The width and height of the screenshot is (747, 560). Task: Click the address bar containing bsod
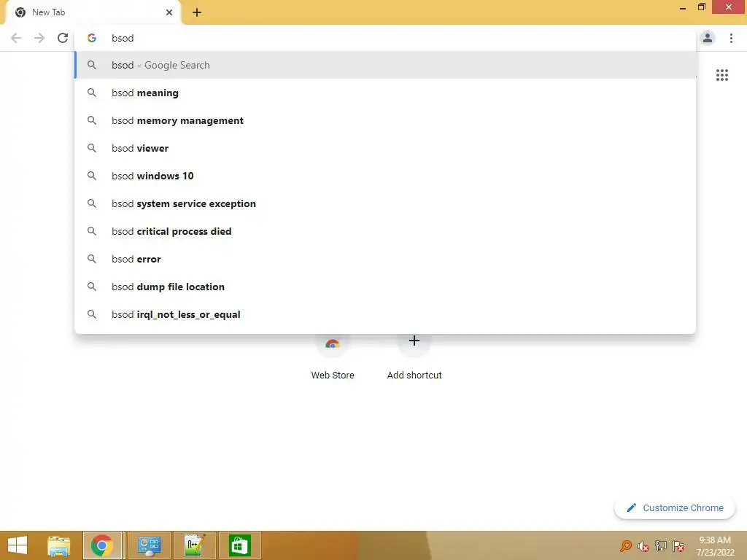(x=385, y=38)
